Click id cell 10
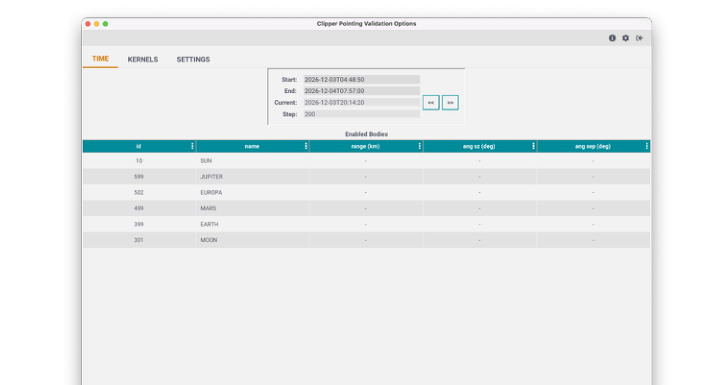 (139, 161)
